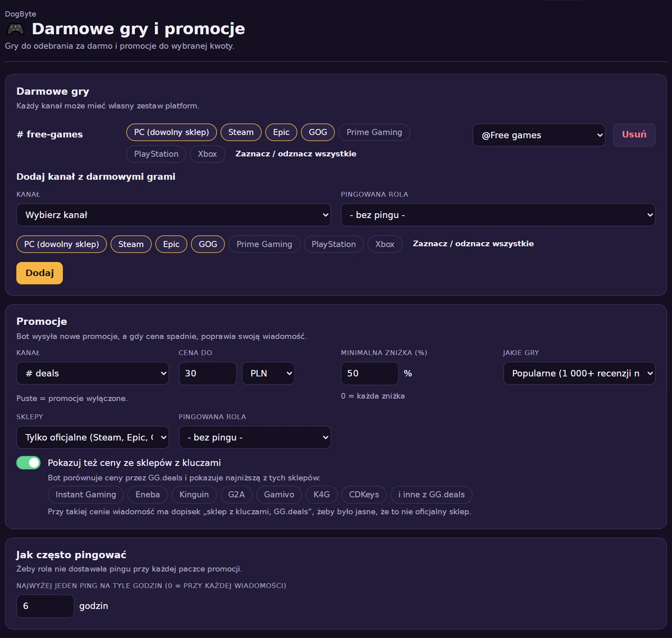Toggle PC (dowolny sklep) chip in add-channel form
The height and width of the screenshot is (638, 672).
[x=62, y=244]
